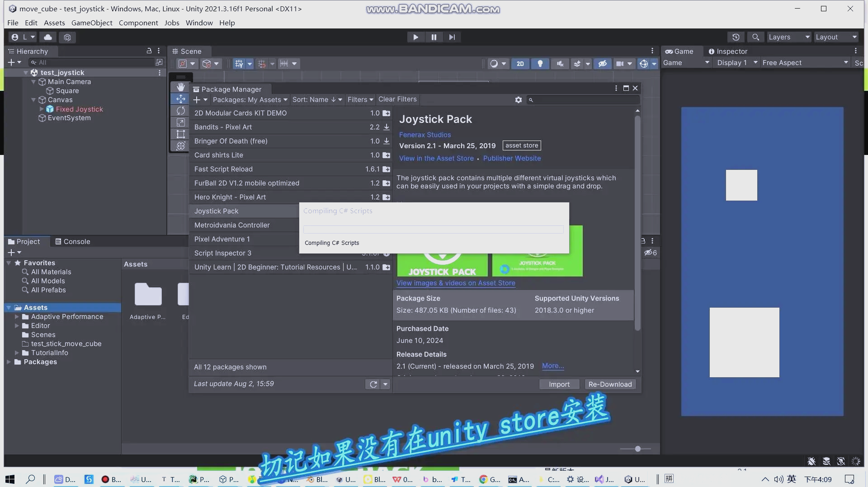Switch to the Inspector tab
Image resolution: width=868 pixels, height=487 pixels.
point(727,51)
